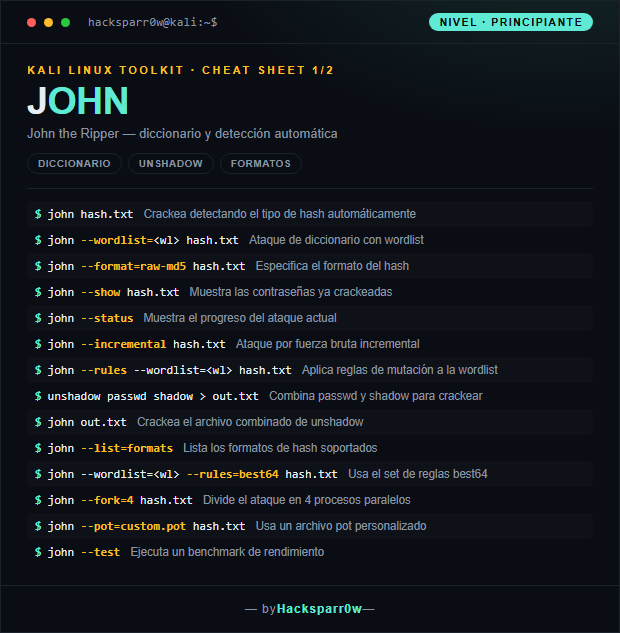Viewport: 620px width, 633px height.
Task: Click the '--rules' option before --wordlist
Action: 104,370
